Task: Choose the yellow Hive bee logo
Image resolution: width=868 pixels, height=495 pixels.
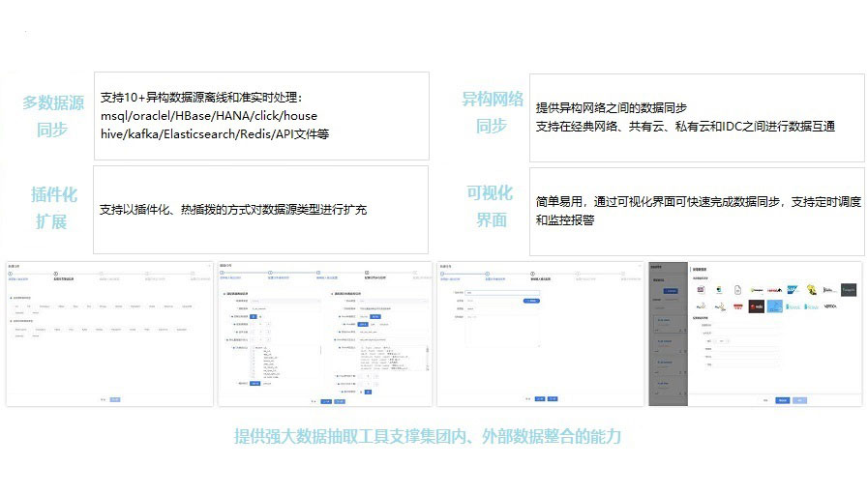Action: pos(812,290)
